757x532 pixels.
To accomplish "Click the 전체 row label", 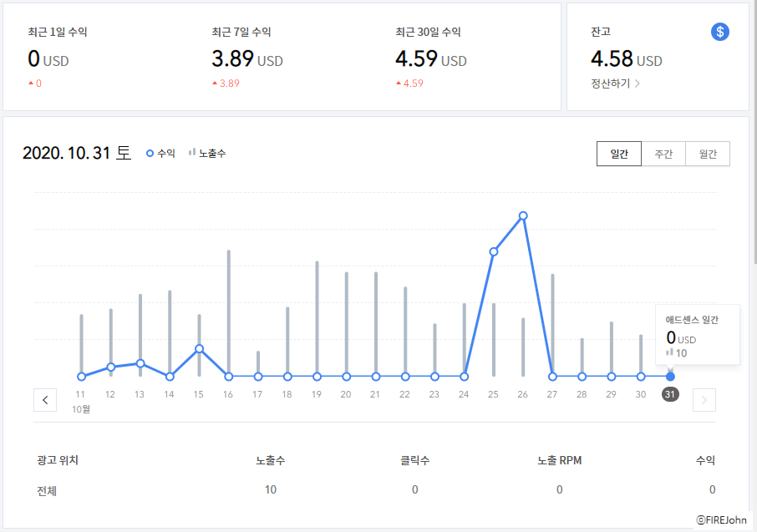I will (x=47, y=491).
